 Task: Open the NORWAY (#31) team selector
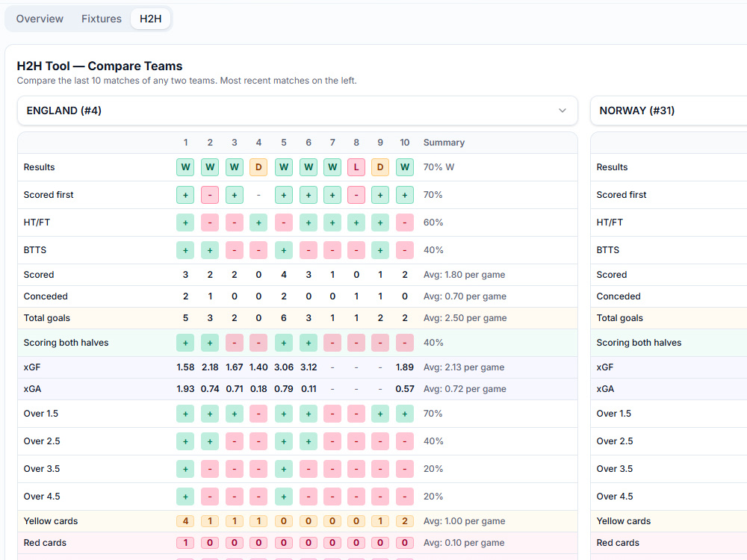[x=669, y=111]
